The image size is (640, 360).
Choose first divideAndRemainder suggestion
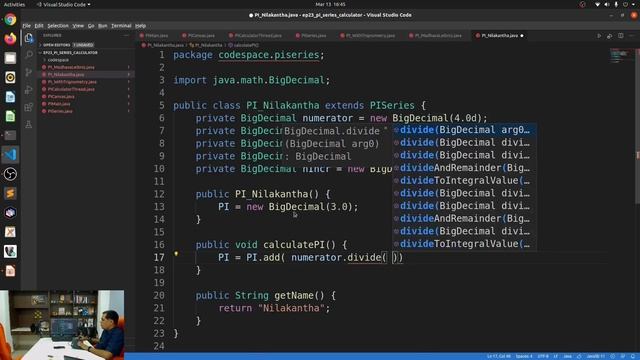pos(464,168)
